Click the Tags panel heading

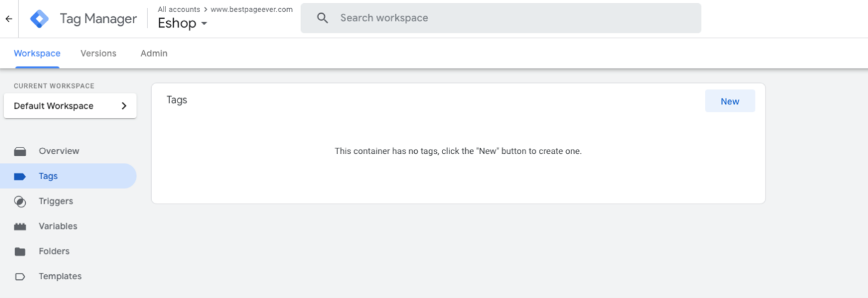177,100
